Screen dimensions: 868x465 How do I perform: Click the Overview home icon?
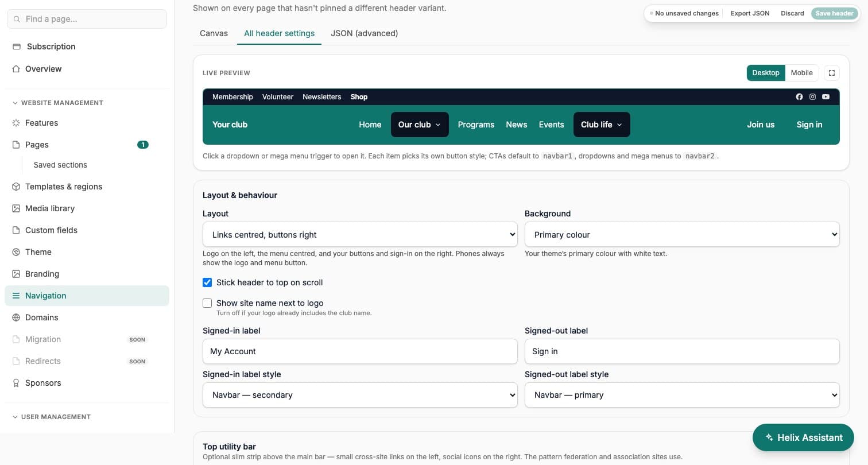tap(16, 69)
